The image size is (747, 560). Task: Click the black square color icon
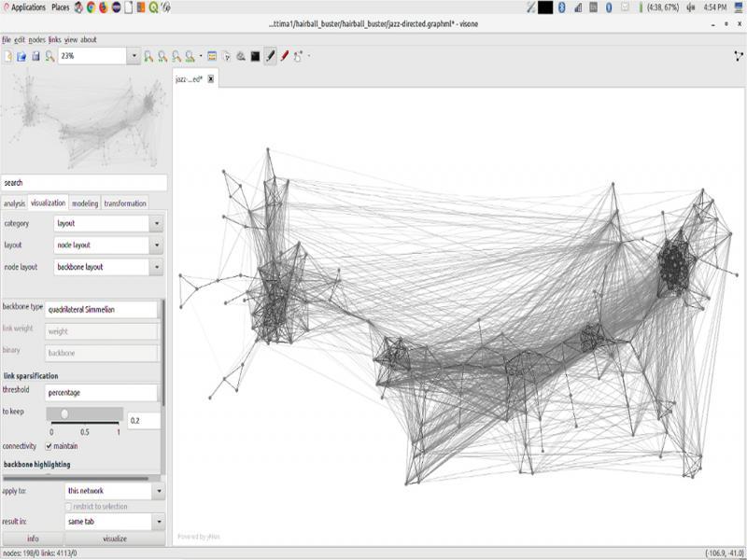tap(255, 56)
